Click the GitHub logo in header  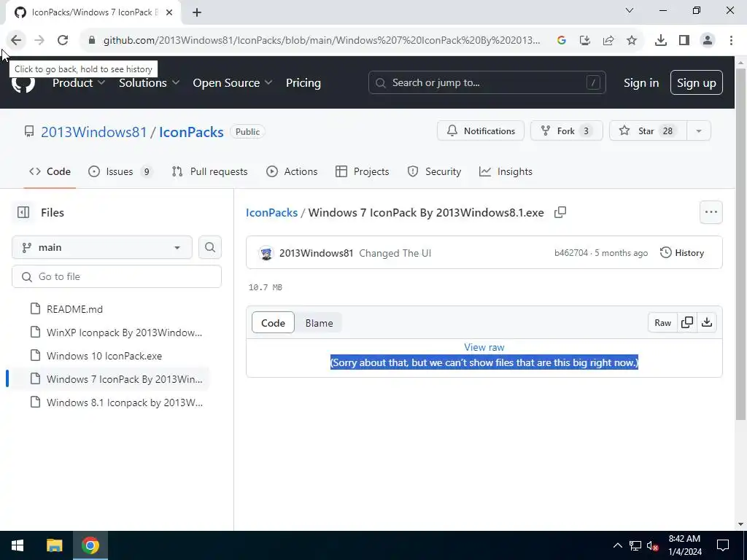23,83
